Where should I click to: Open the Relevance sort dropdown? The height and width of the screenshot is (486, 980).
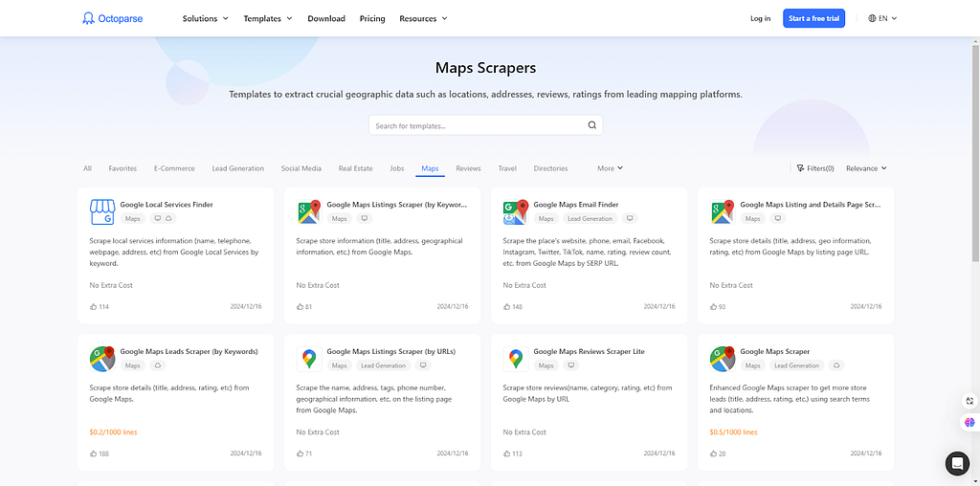click(866, 168)
